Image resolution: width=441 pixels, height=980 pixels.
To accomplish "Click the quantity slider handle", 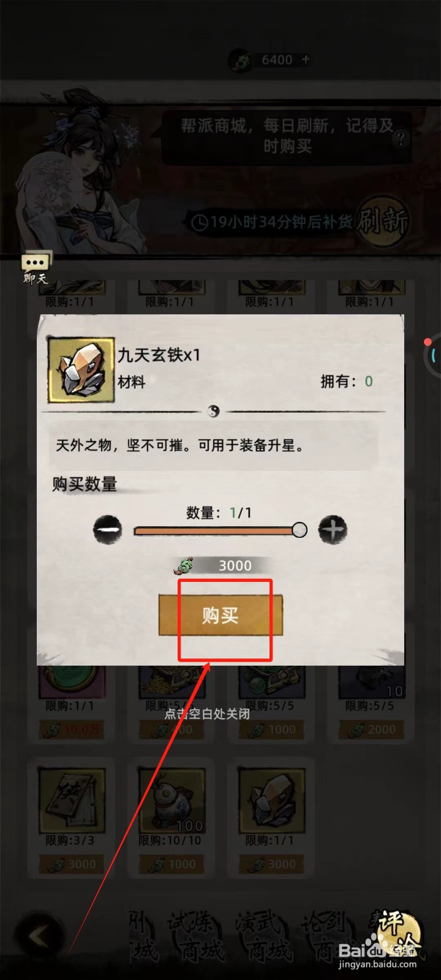I will tap(300, 530).
